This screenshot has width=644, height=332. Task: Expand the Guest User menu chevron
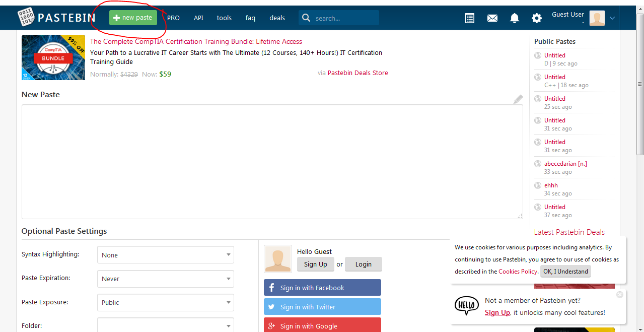[x=612, y=18]
